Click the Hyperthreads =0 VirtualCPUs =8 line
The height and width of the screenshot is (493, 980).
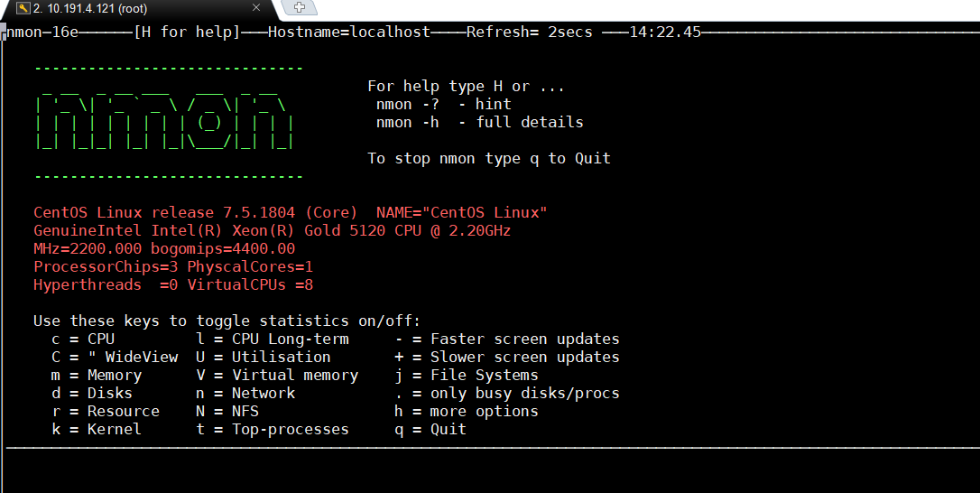pos(173,285)
